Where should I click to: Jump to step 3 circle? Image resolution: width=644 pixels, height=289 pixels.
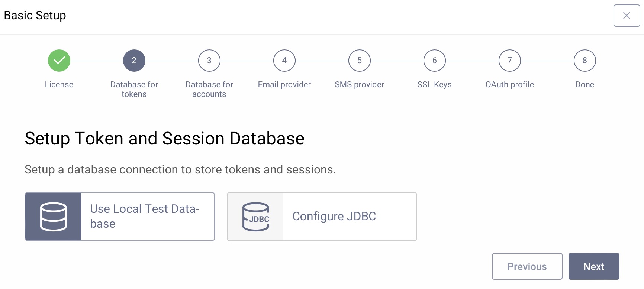point(209,61)
